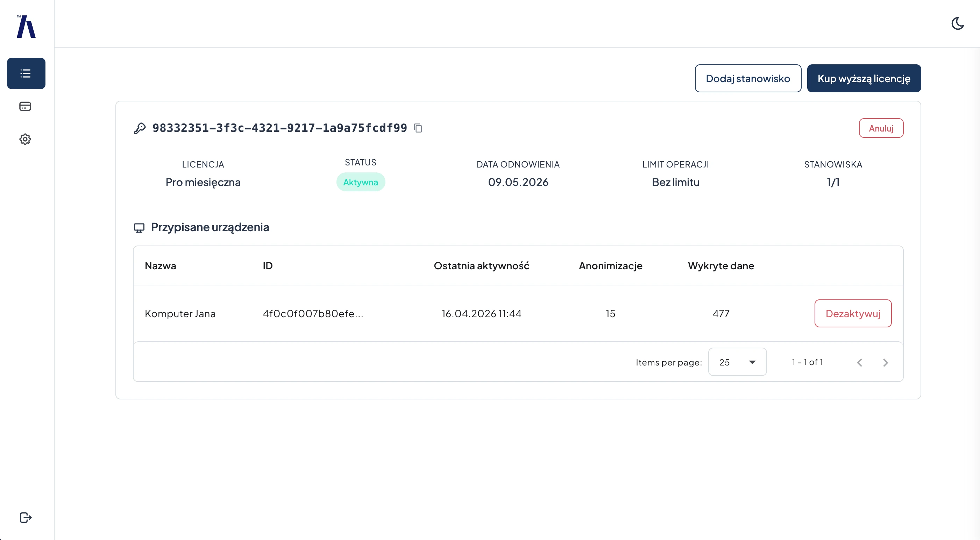
Task: Click the 15 anonimizacje cell
Action: [610, 314]
